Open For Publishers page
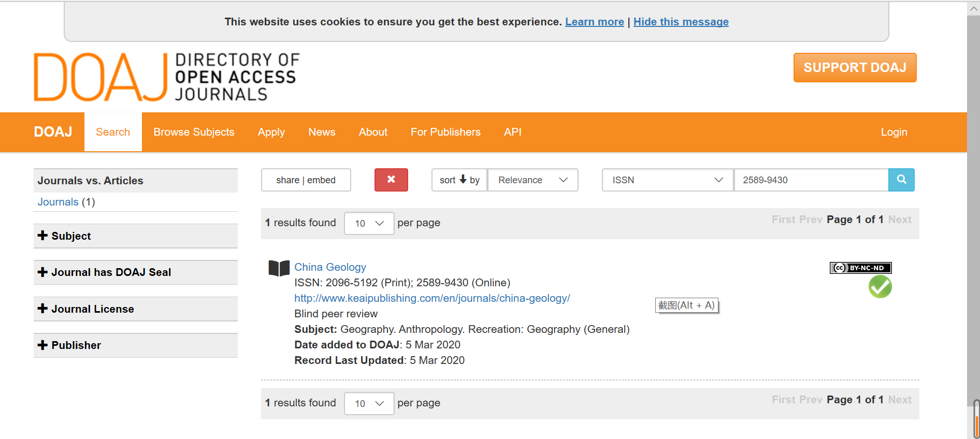Image resolution: width=980 pixels, height=439 pixels. [445, 132]
